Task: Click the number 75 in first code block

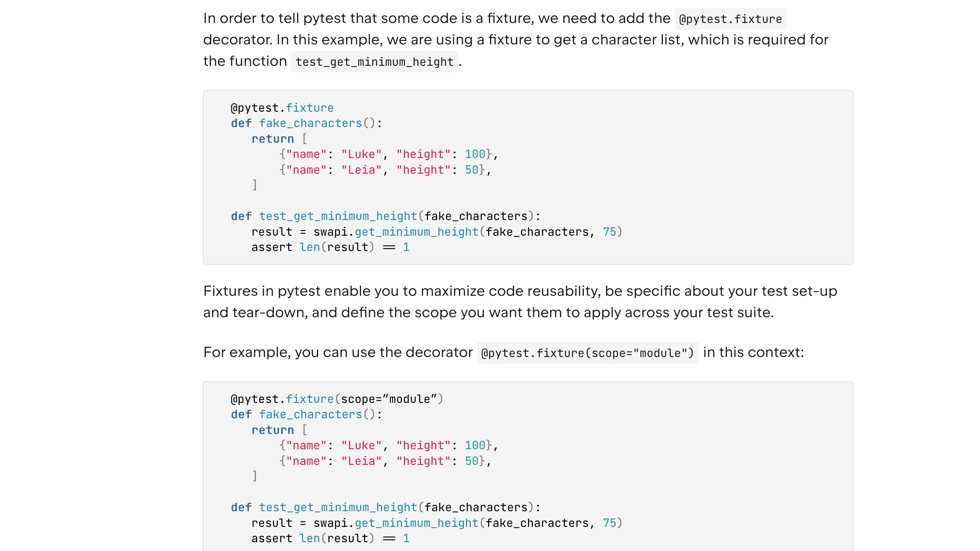Action: [x=609, y=232]
